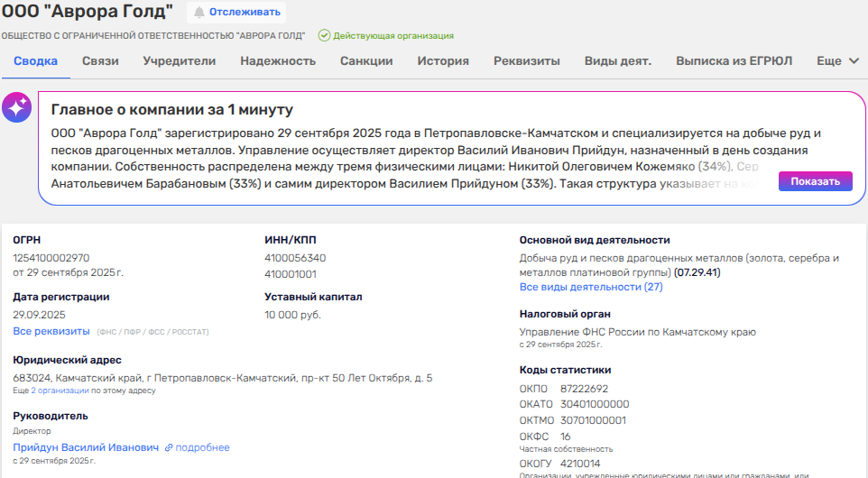Click the green active-organization checkmark icon
The image size is (868, 478).
[x=324, y=36]
